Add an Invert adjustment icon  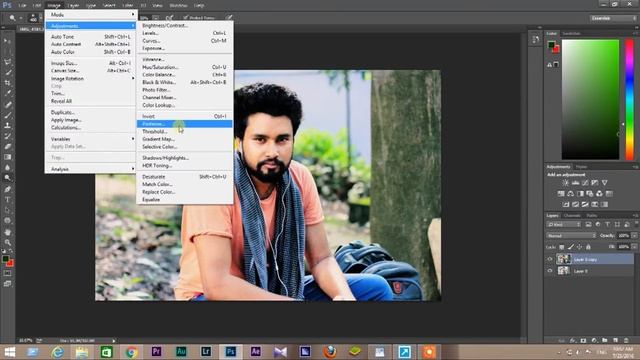[x=566, y=204]
